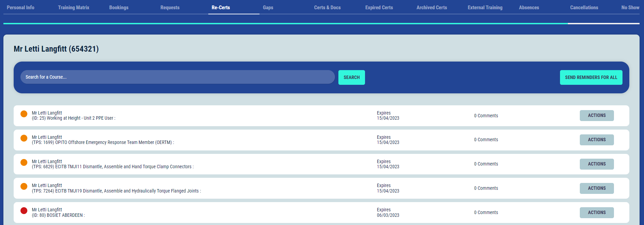Open Actions for OPITO Offshore Emergency Response
The height and width of the screenshot is (225, 644).
(597, 140)
